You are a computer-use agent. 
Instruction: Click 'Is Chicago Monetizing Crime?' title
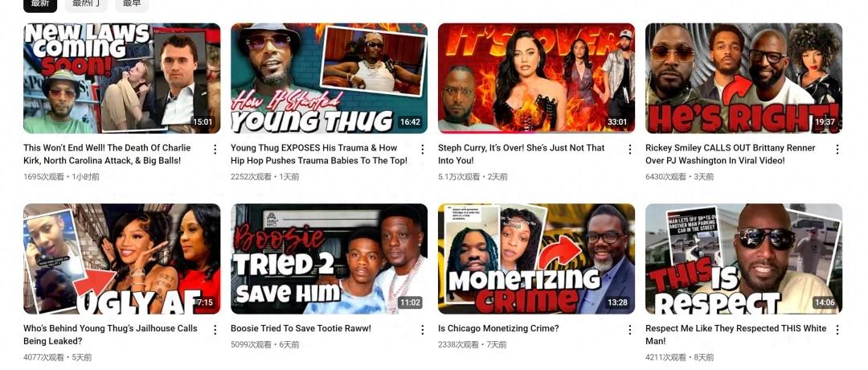(x=498, y=328)
